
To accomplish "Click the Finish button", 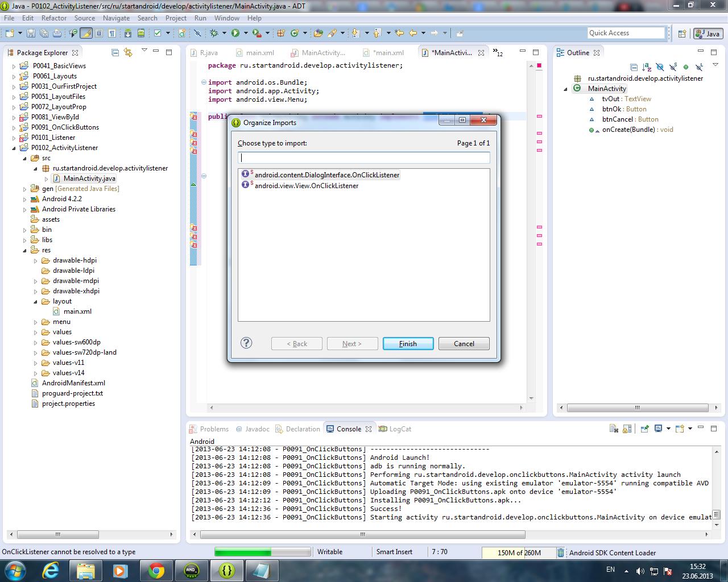I will 408,343.
